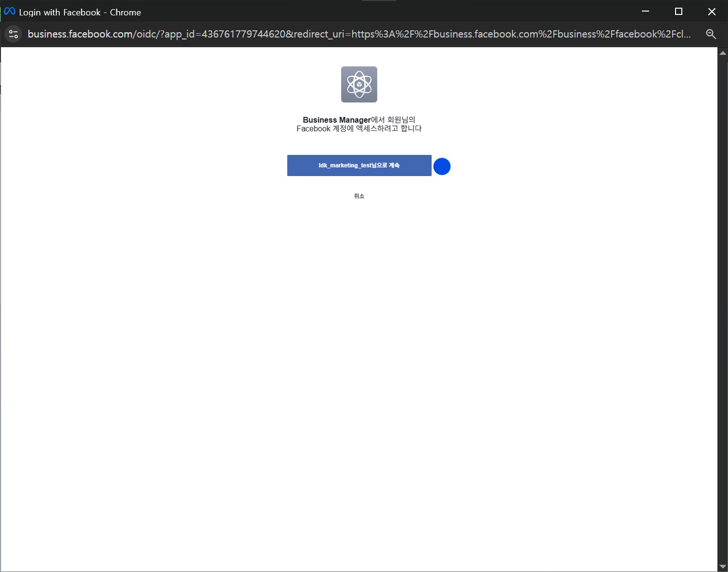Click the zoom magnifier icon in address bar

[711, 34]
